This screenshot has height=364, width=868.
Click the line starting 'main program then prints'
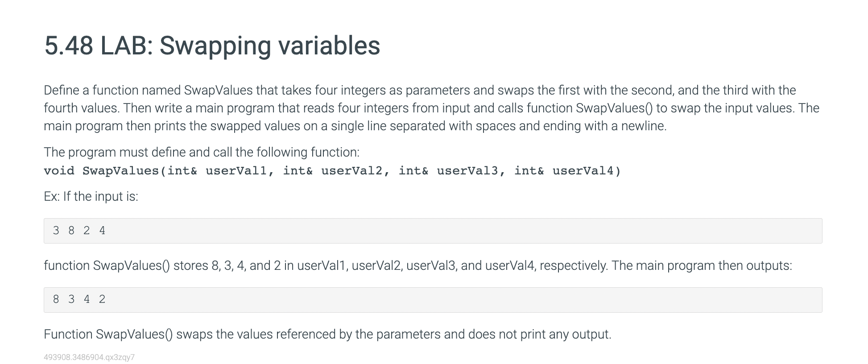pyautogui.click(x=355, y=126)
